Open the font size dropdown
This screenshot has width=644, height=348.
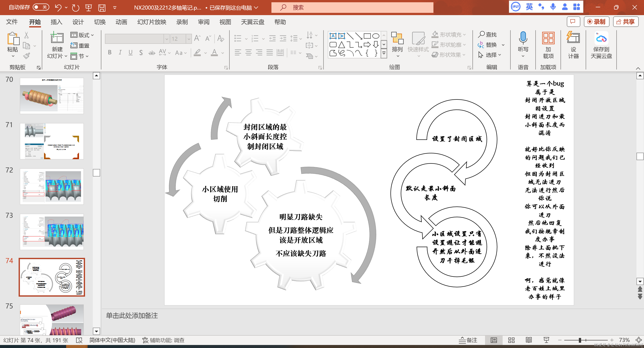click(x=189, y=39)
